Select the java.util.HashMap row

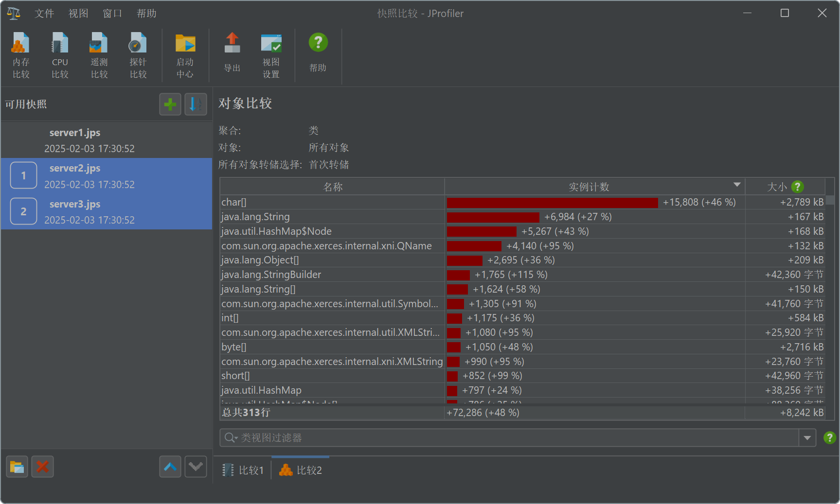click(523, 390)
